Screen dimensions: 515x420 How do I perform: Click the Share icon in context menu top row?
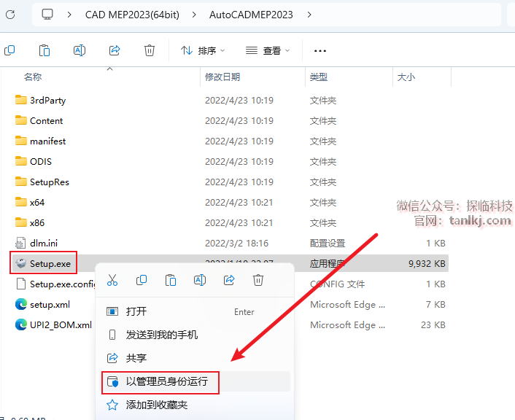pyautogui.click(x=229, y=280)
